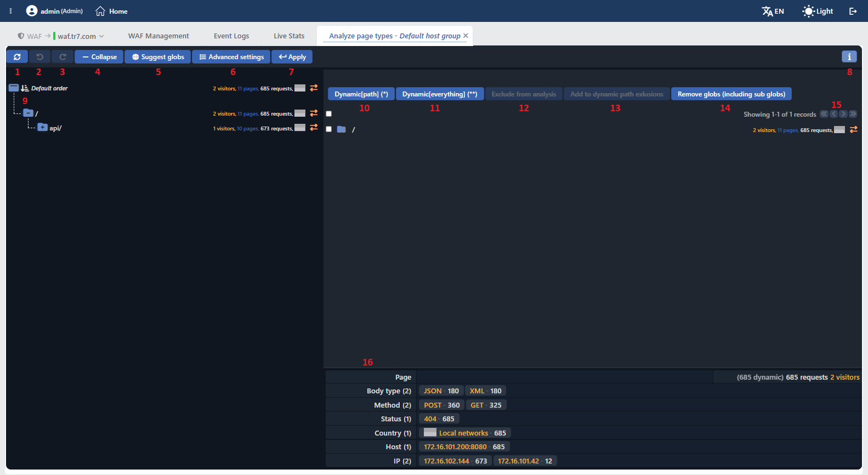This screenshot has width=868, height=475.
Task: Tick the select-all checkbox above the records list
Action: [329, 114]
